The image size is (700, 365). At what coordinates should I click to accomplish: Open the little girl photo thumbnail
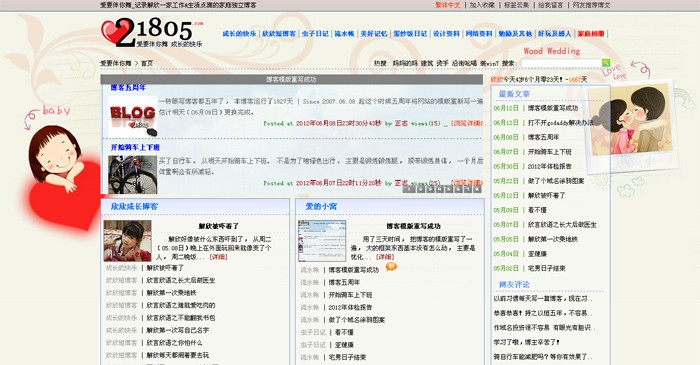(128, 241)
